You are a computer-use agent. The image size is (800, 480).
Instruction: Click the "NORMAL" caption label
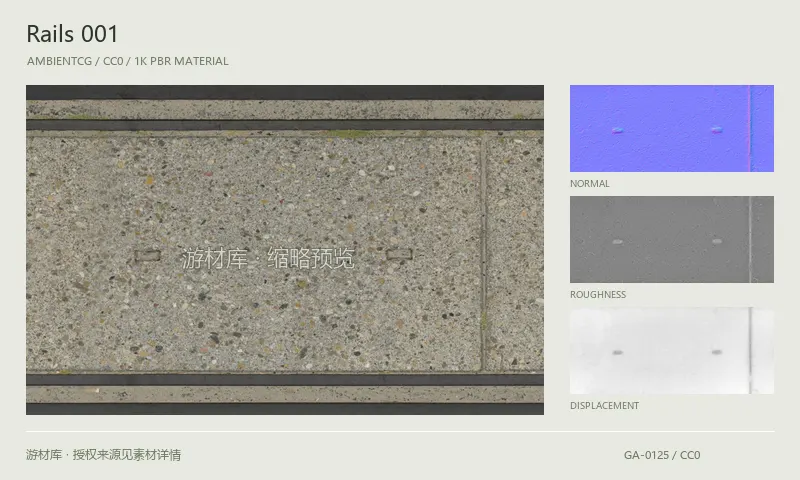pyautogui.click(x=589, y=184)
